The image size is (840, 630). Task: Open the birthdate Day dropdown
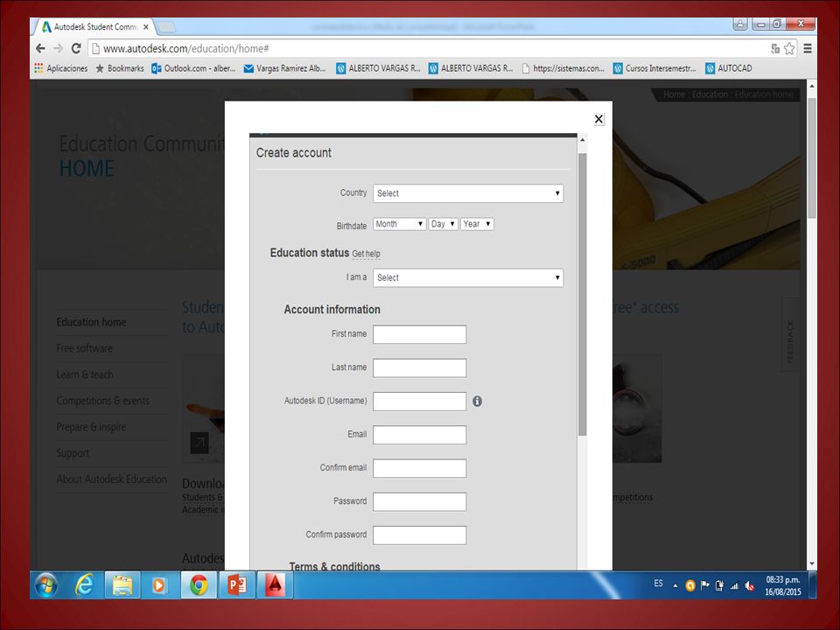[x=443, y=224]
